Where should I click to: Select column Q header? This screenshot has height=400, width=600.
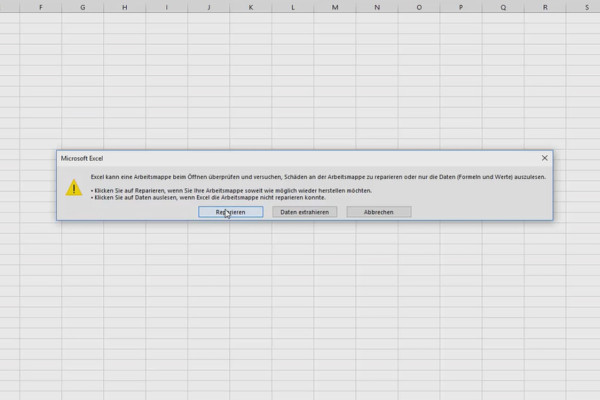click(x=503, y=7)
